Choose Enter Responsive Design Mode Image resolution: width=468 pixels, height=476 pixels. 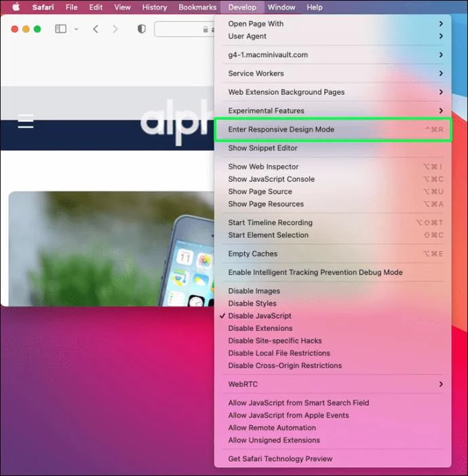[332, 130]
